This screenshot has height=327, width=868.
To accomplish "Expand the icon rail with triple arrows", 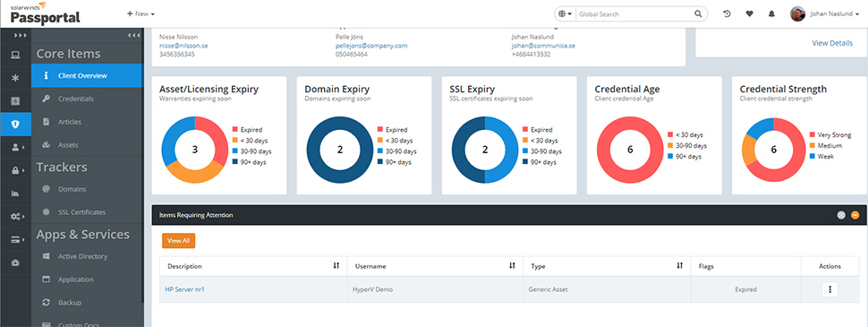I will [x=20, y=36].
